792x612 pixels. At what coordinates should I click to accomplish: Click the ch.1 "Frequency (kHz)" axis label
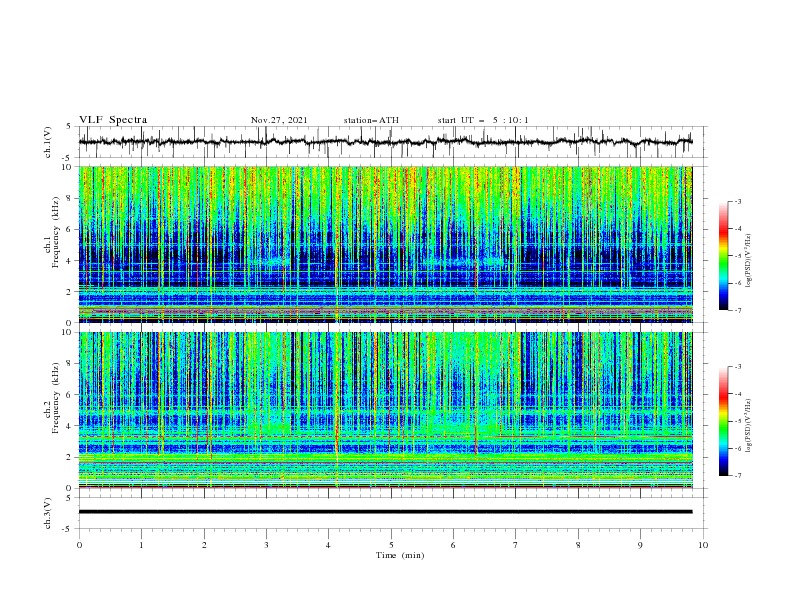(x=55, y=231)
